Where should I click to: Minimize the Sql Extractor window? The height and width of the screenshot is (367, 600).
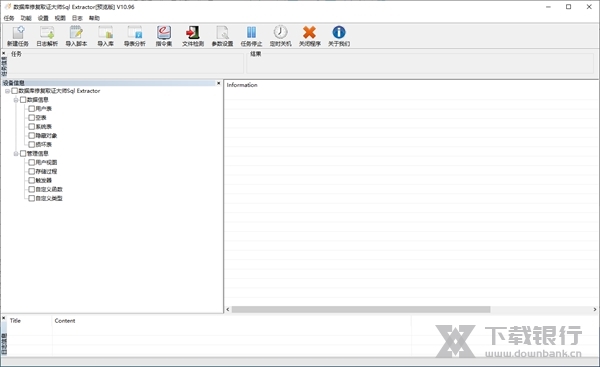coord(548,7)
